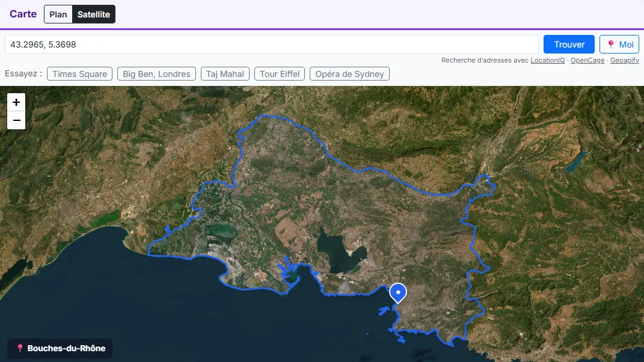Zoom out with the minus button
Image resolution: width=644 pixels, height=362 pixels.
[x=16, y=120]
